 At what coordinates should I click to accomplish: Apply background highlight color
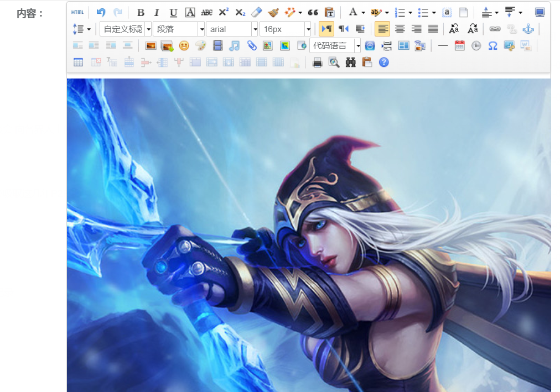pyautogui.click(x=376, y=13)
